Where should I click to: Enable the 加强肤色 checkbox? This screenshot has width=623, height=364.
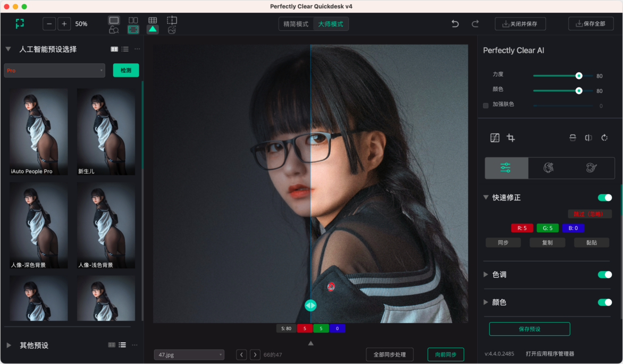tap(485, 105)
